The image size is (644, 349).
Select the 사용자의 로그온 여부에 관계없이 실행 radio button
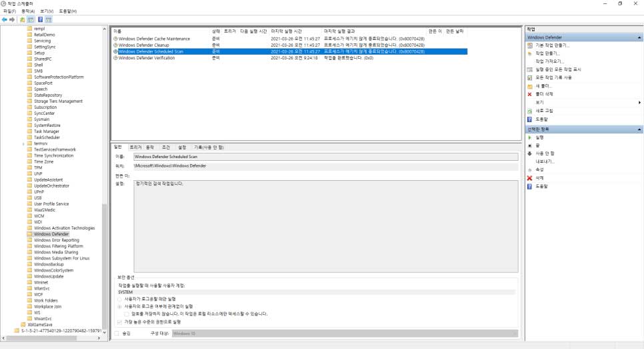tap(120, 307)
